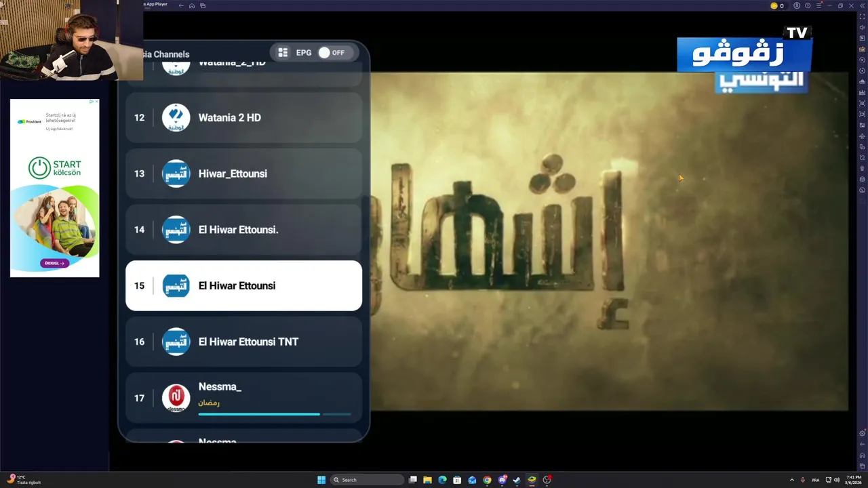Open the Windows Start menu
Viewport: 868px width, 488px height.
point(321,480)
